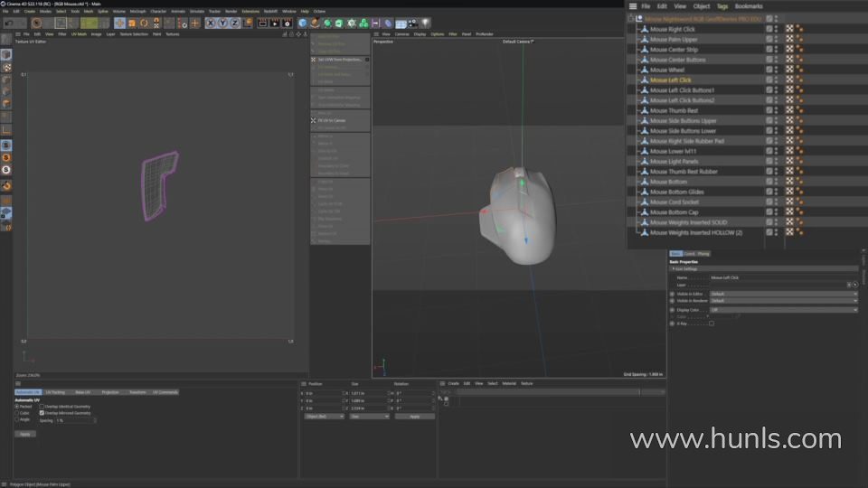
Task: Select the Rotate tool in top toolbar
Action: click(144, 23)
